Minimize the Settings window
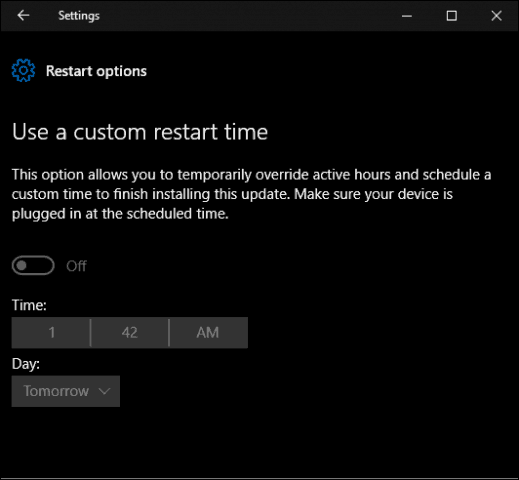The width and height of the screenshot is (519, 480). pyautogui.click(x=407, y=16)
